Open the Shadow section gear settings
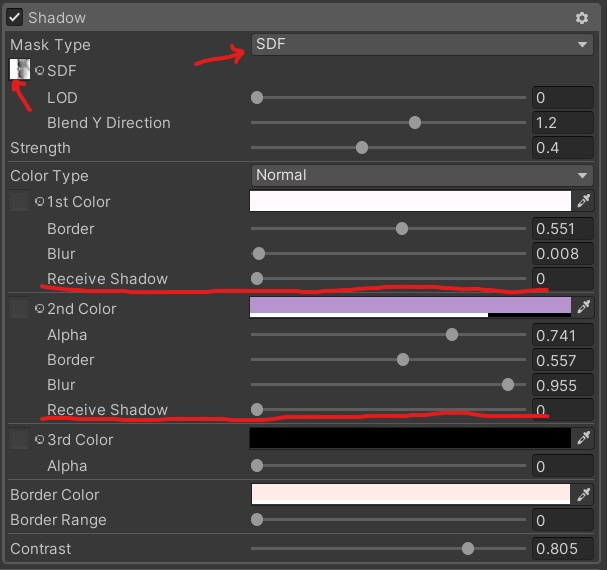 pyautogui.click(x=582, y=18)
